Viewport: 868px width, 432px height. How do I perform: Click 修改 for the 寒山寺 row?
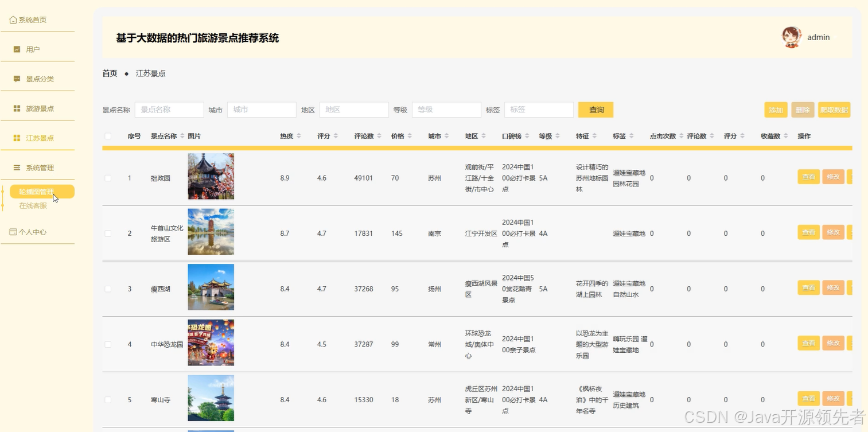(833, 399)
